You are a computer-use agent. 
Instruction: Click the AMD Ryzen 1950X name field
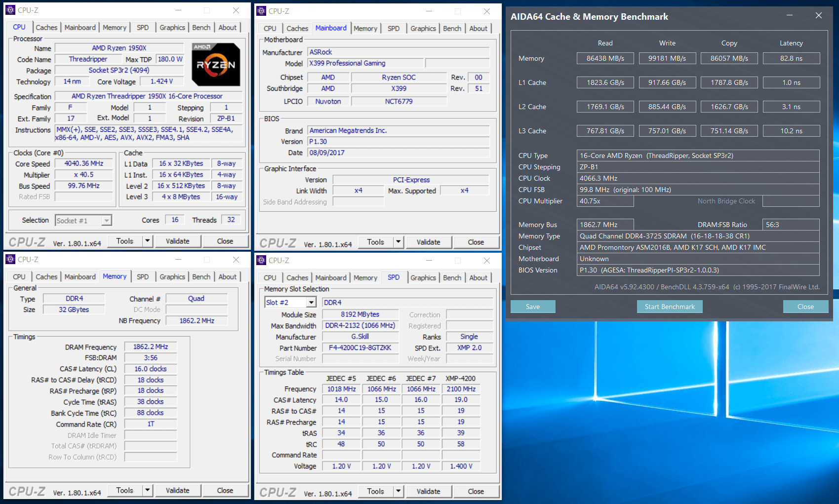pyautogui.click(x=119, y=48)
